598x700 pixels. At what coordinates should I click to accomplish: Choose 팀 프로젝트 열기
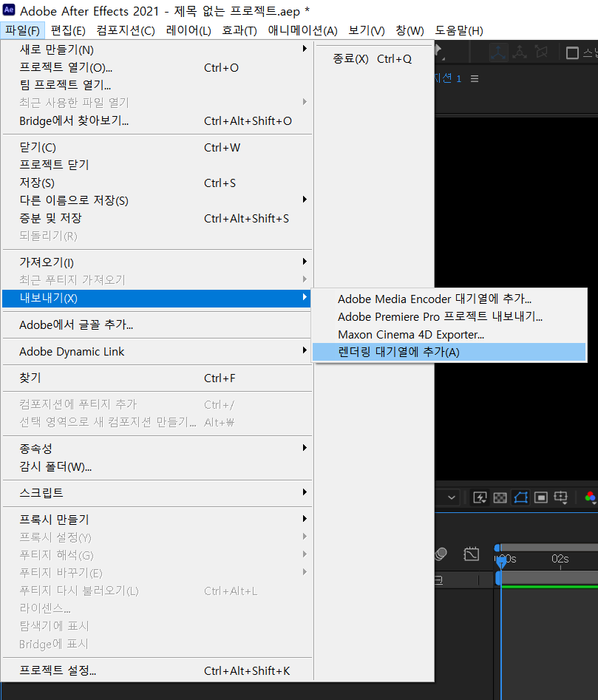tap(157, 85)
